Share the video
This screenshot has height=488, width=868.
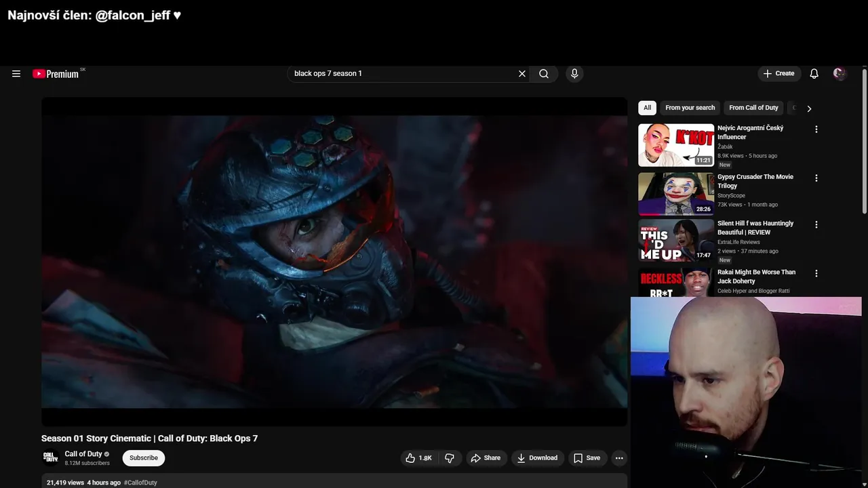(x=486, y=458)
